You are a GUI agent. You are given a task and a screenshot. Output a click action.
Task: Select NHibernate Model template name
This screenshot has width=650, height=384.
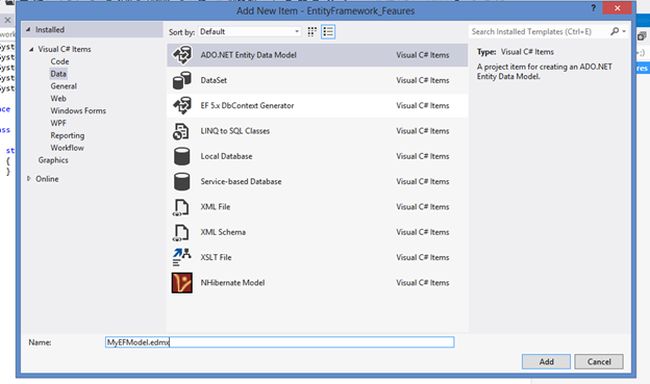(233, 283)
